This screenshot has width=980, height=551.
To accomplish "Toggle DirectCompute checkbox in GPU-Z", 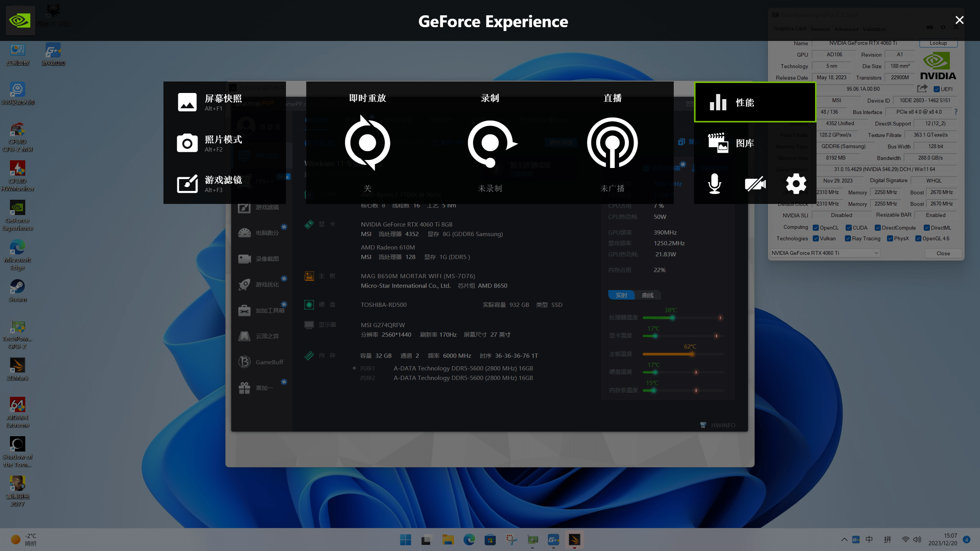I will 878,228.
